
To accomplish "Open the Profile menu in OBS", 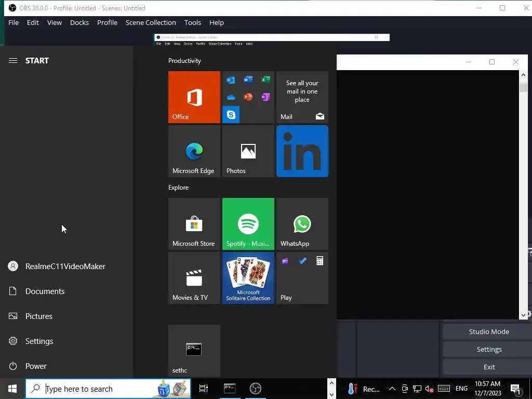I will [107, 23].
